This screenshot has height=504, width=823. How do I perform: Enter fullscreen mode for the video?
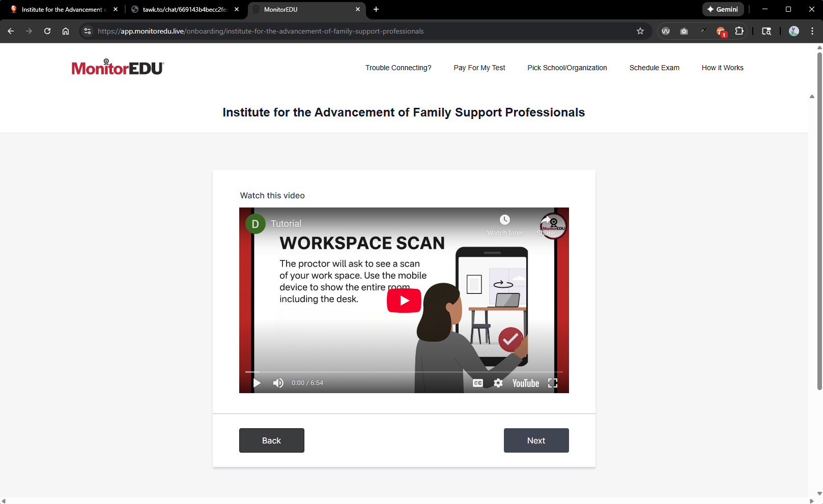tap(553, 383)
